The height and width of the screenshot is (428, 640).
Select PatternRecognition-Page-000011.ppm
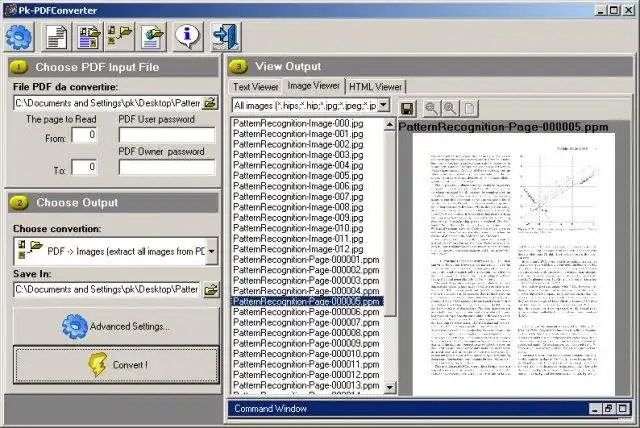pos(306,364)
